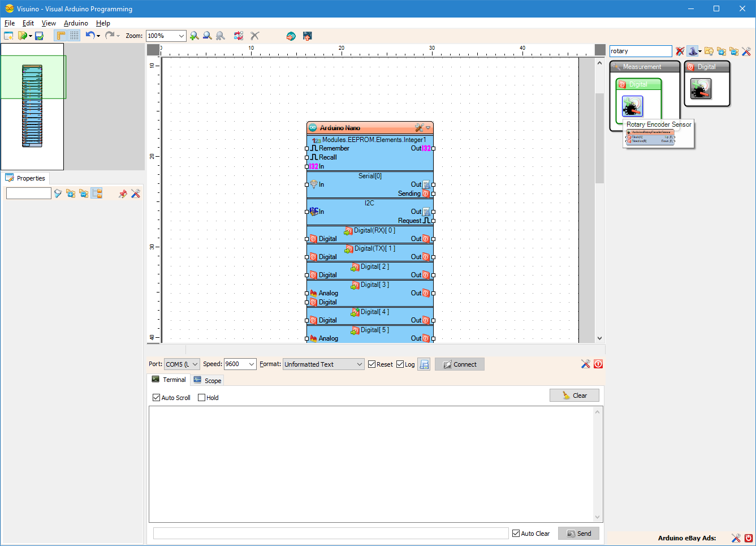Click the arrange components icon

[239, 36]
